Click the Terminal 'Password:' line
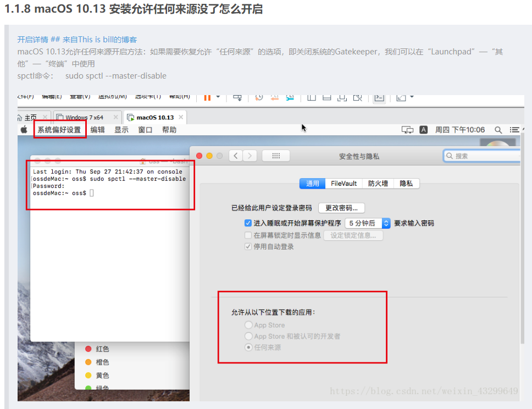This screenshot has width=532, height=409. [x=48, y=186]
